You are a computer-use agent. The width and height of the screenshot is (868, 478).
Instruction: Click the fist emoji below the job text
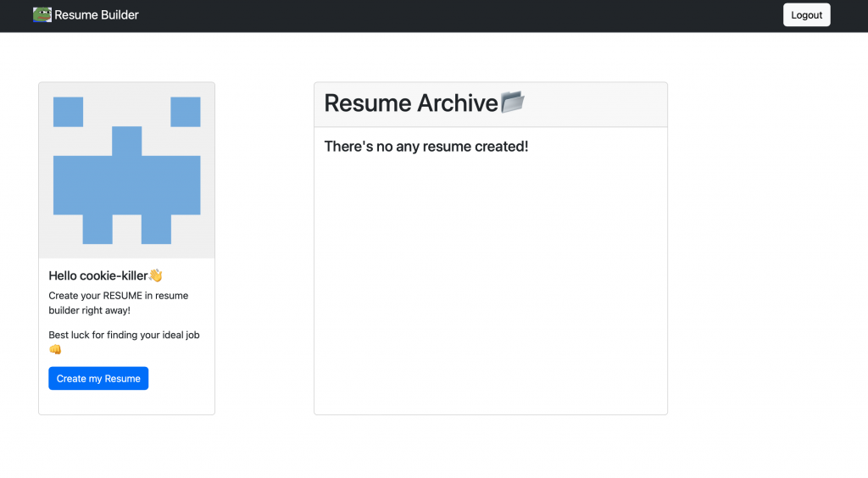click(55, 349)
